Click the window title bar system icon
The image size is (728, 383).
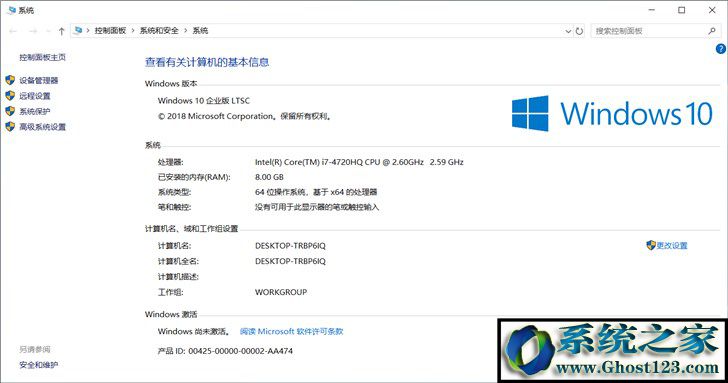tap(12, 10)
